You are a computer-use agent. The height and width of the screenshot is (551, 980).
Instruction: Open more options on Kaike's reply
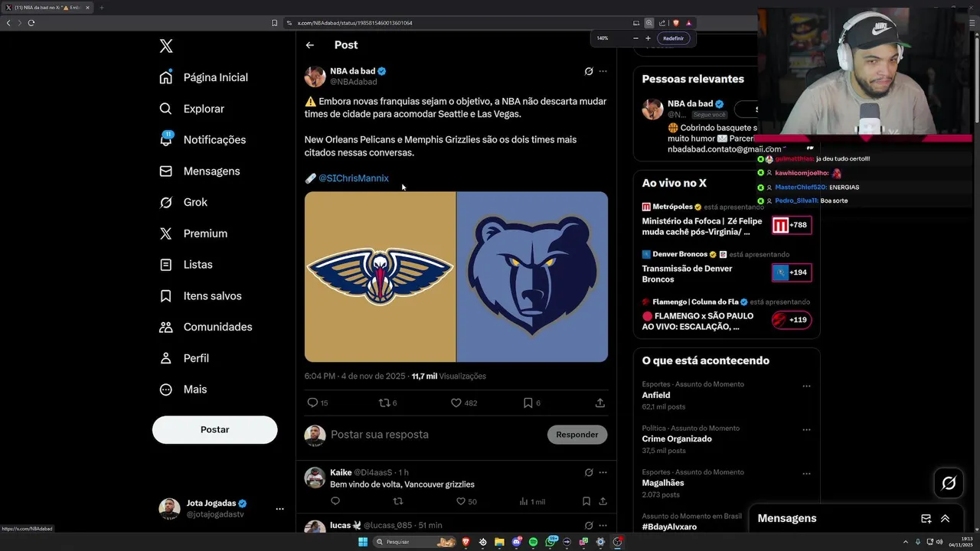pos(603,472)
